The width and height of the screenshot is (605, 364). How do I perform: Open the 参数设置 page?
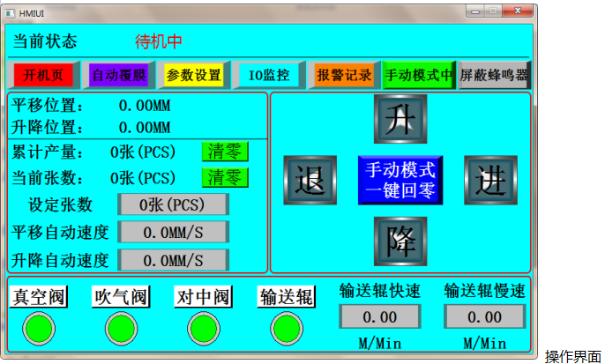pyautogui.click(x=194, y=75)
